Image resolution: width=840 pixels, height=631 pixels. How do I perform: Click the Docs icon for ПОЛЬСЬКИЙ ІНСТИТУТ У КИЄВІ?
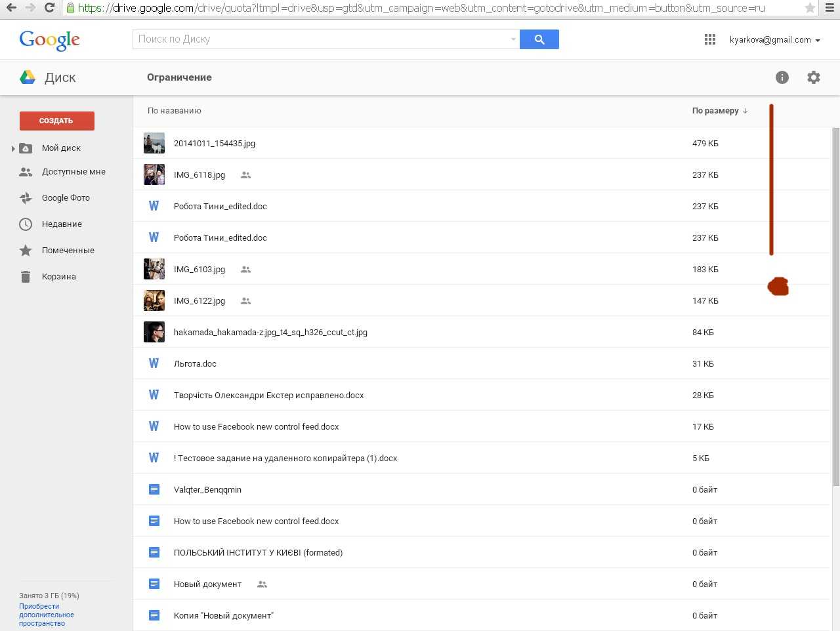154,552
